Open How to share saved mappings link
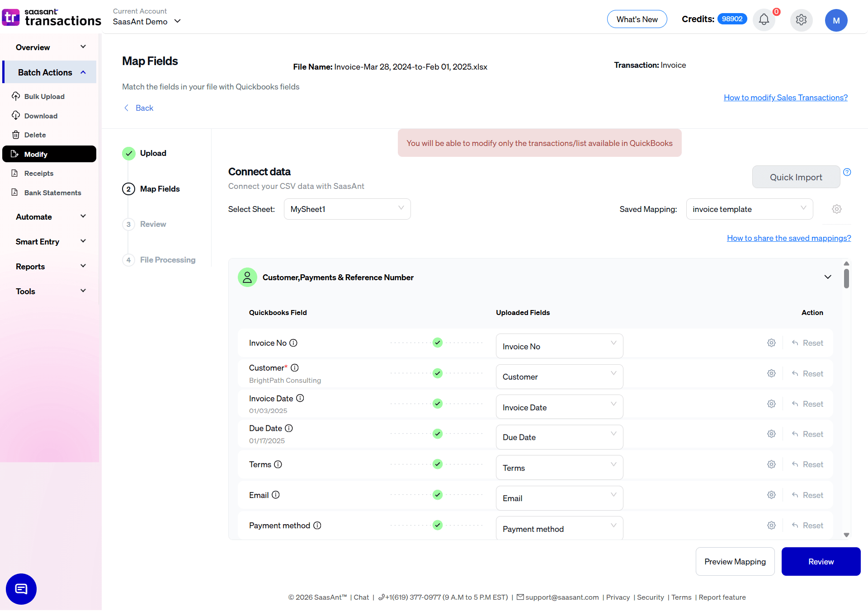Image resolution: width=868 pixels, height=611 pixels. point(788,238)
